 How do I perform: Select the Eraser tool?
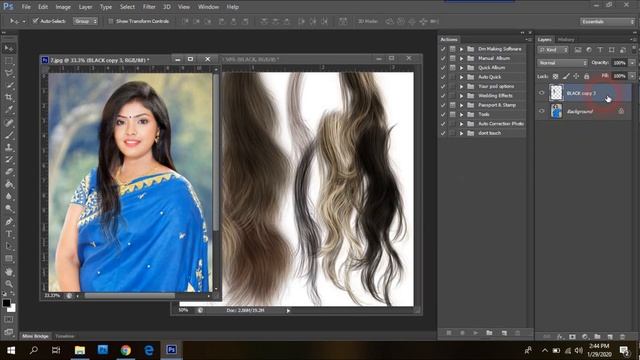click(9, 171)
